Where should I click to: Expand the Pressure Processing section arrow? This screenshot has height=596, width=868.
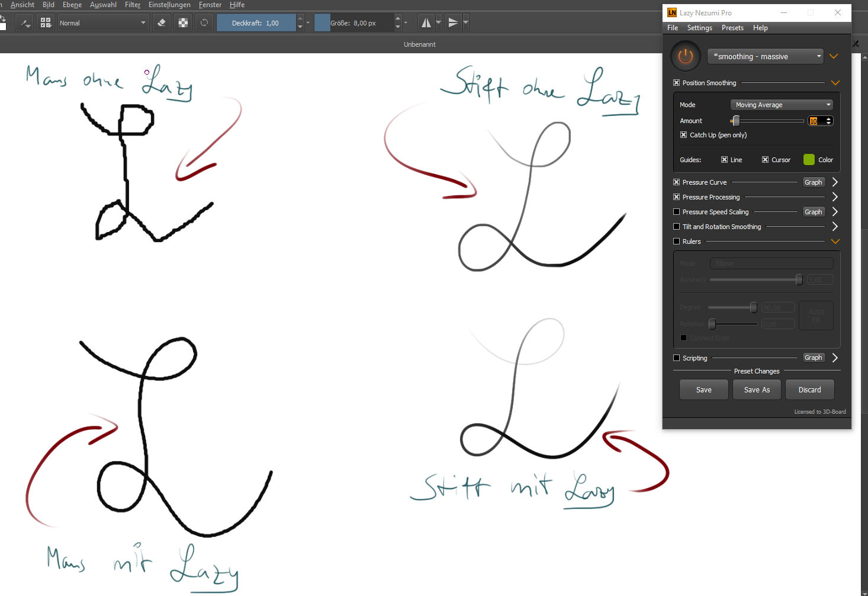[x=835, y=197]
